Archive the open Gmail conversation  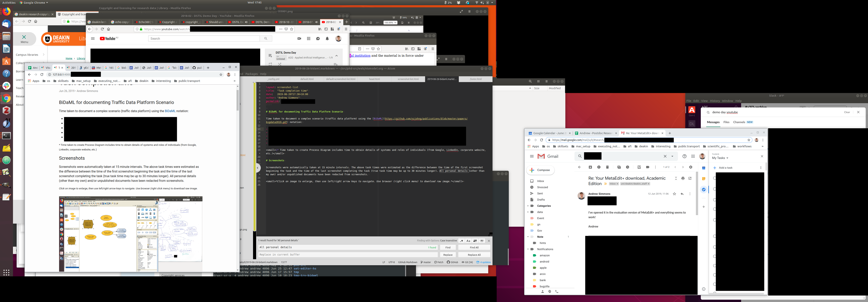[x=590, y=167]
